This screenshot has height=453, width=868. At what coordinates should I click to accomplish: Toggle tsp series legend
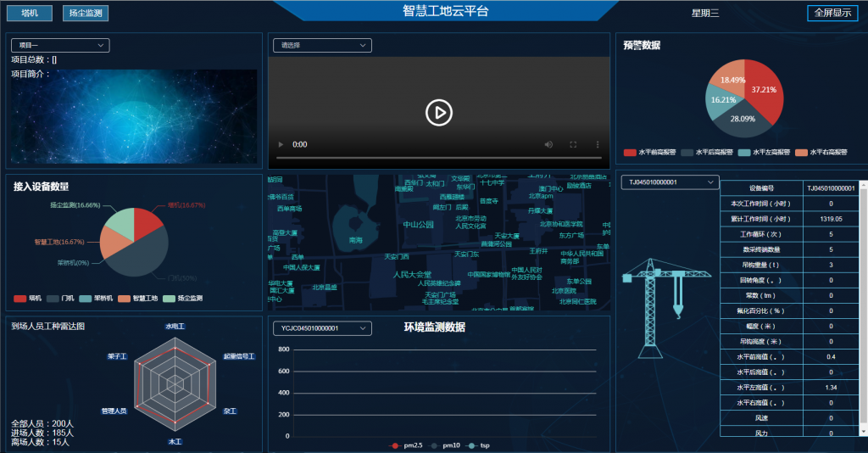[x=479, y=445]
